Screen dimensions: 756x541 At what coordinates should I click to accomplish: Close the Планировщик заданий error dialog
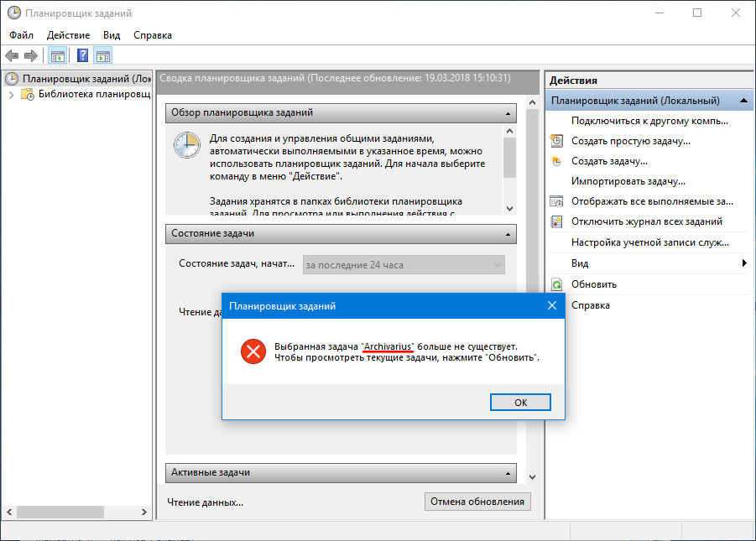pos(552,305)
